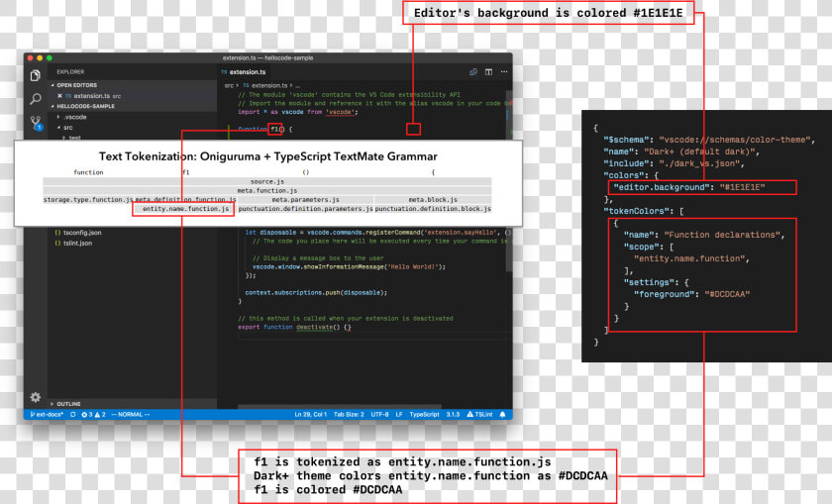832x504 pixels.
Task: Click meta.parameters.js token cell
Action: click(306, 200)
